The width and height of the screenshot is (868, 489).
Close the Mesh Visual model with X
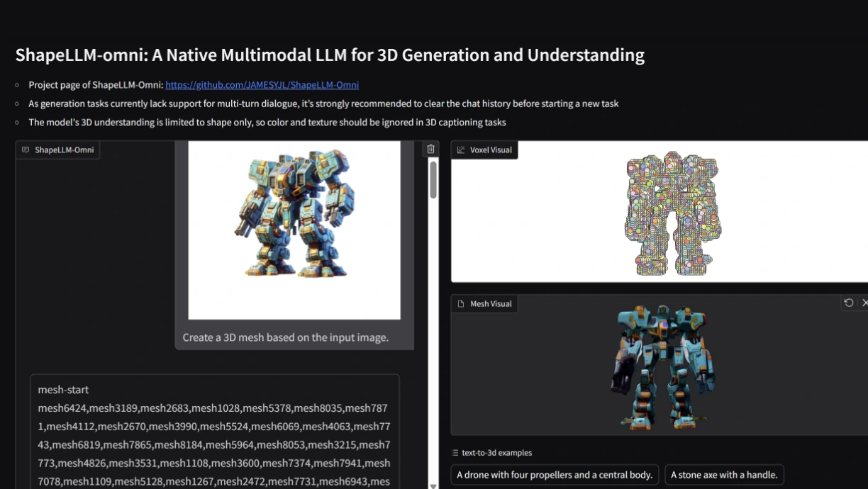point(864,303)
